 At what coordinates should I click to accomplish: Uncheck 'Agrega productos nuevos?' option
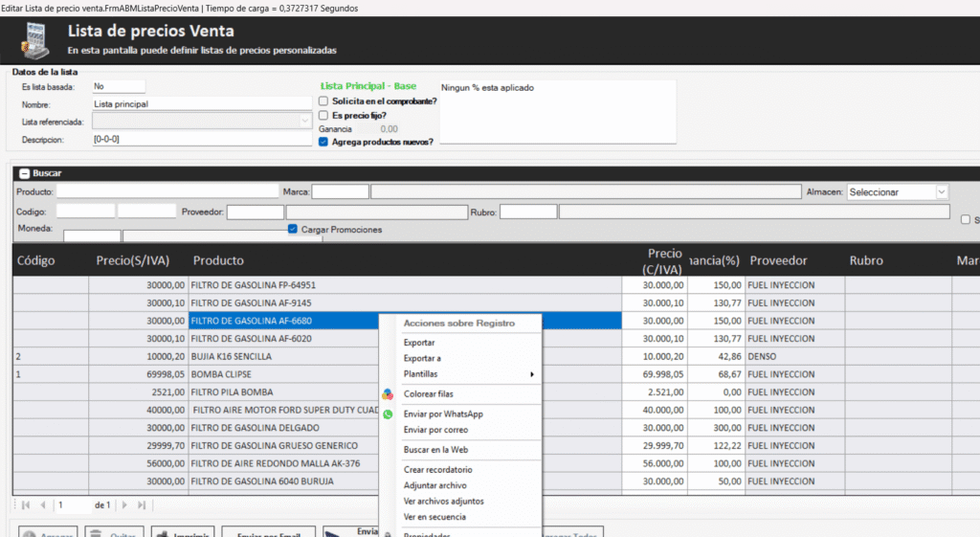324,142
